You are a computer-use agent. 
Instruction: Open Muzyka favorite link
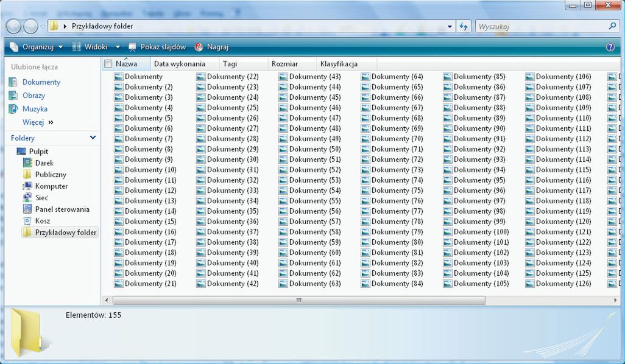[35, 109]
